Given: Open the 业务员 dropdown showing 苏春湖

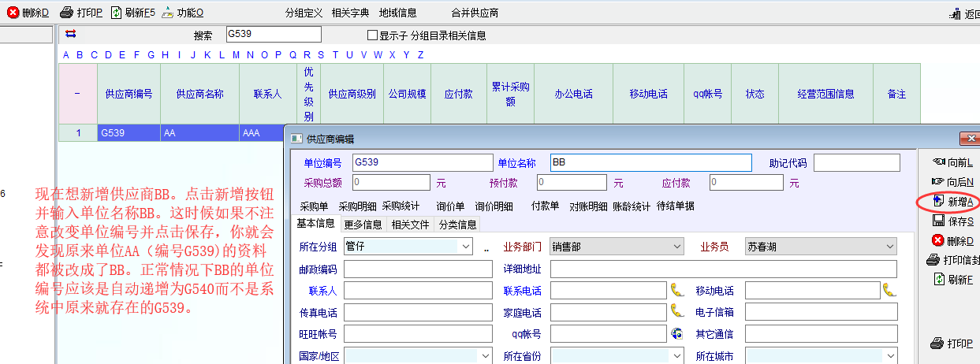Looking at the screenshot, I should (889, 247).
